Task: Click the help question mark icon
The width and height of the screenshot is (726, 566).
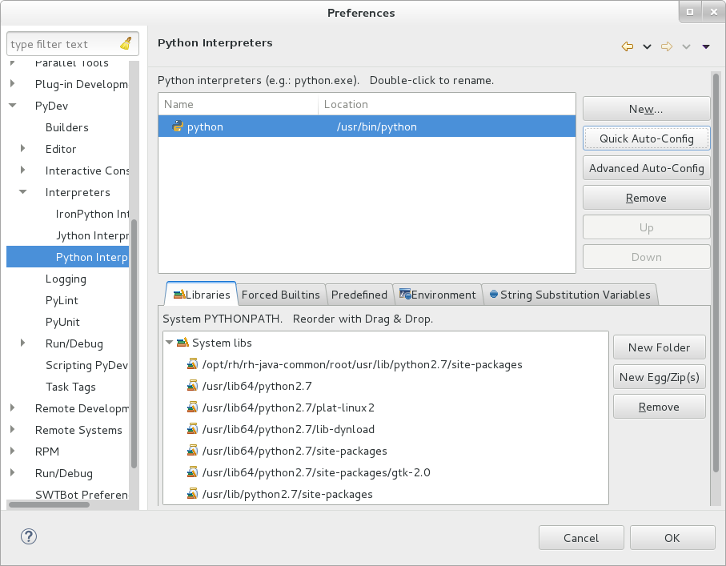Action: pyautogui.click(x=29, y=537)
